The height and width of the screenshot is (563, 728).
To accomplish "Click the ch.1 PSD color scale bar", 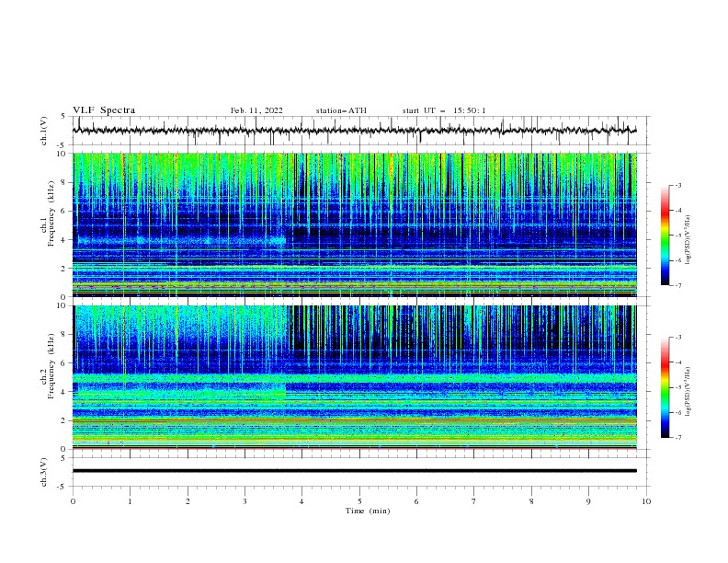I will point(665,236).
